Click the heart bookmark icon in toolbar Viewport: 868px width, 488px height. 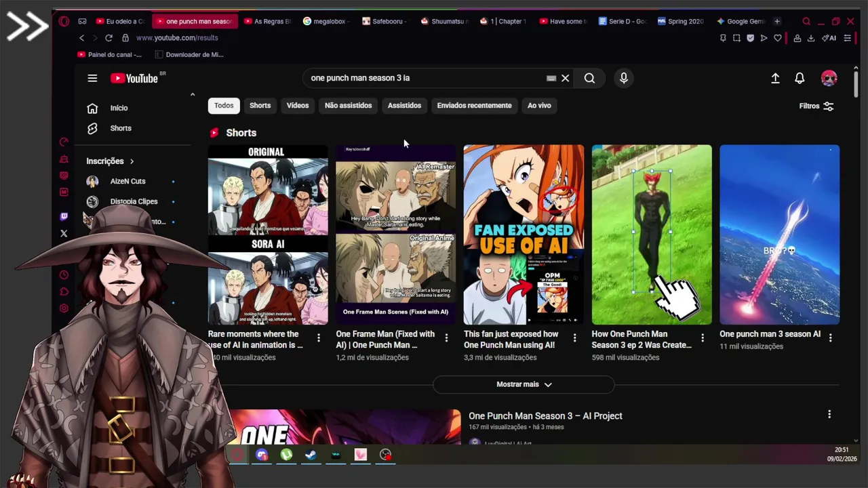[x=777, y=38]
